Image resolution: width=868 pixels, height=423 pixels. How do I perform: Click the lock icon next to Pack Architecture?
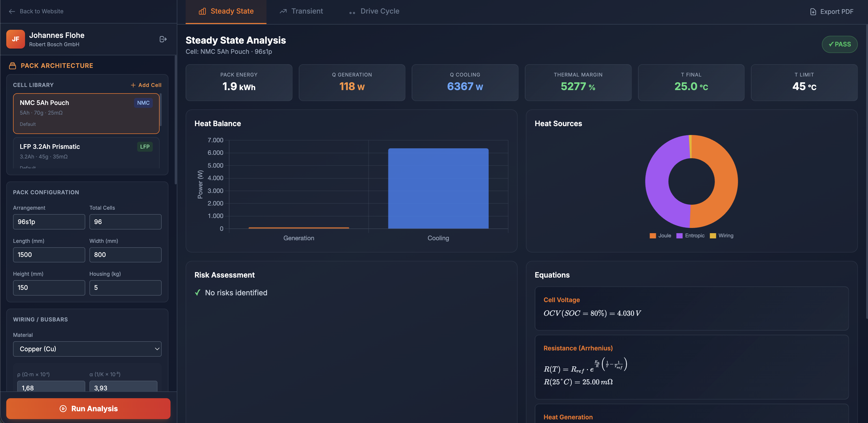(x=13, y=66)
